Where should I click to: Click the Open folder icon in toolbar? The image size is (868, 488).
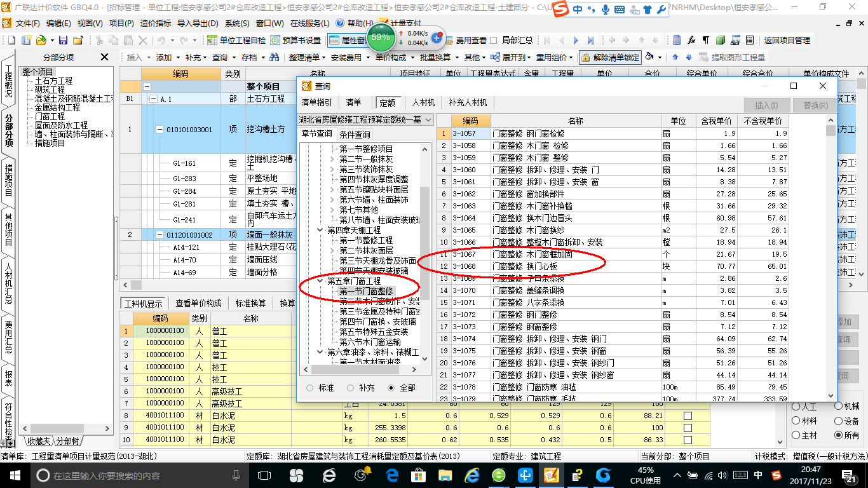click(x=41, y=40)
